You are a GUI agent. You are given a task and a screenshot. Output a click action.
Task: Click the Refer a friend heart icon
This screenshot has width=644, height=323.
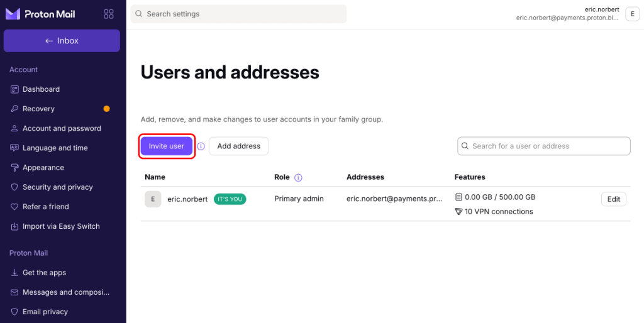[14, 207]
